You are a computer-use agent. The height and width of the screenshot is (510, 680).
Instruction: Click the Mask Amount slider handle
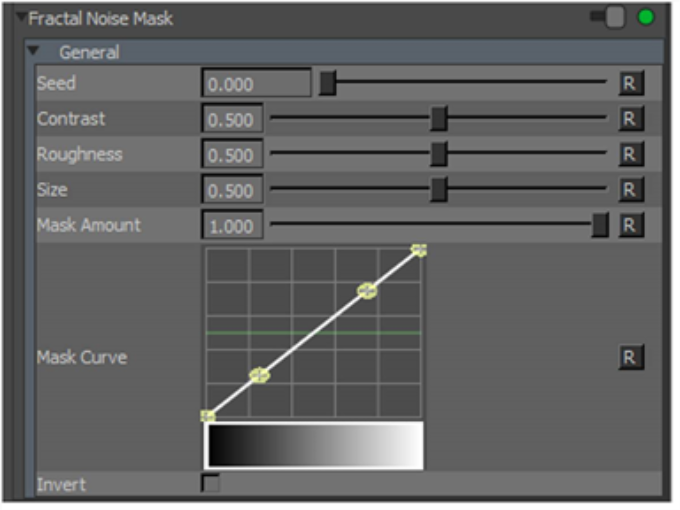599,225
